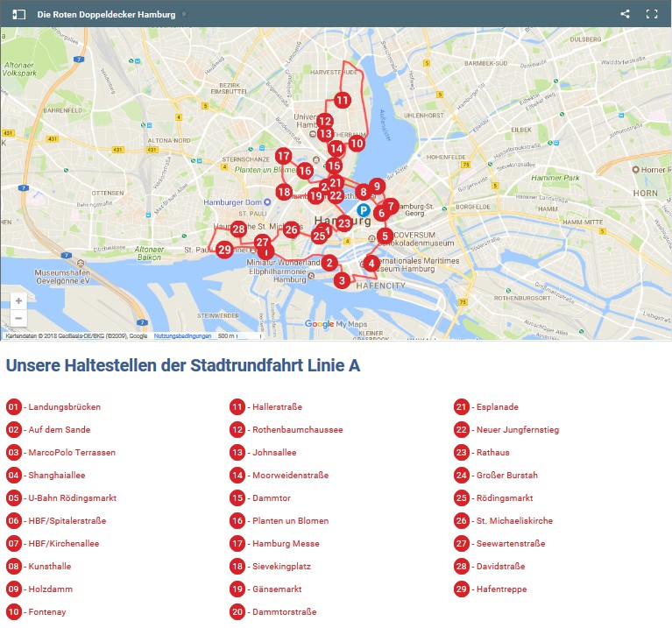This screenshot has height=628, width=672.
Task: Select stop marker 2 on the map
Action: [329, 263]
